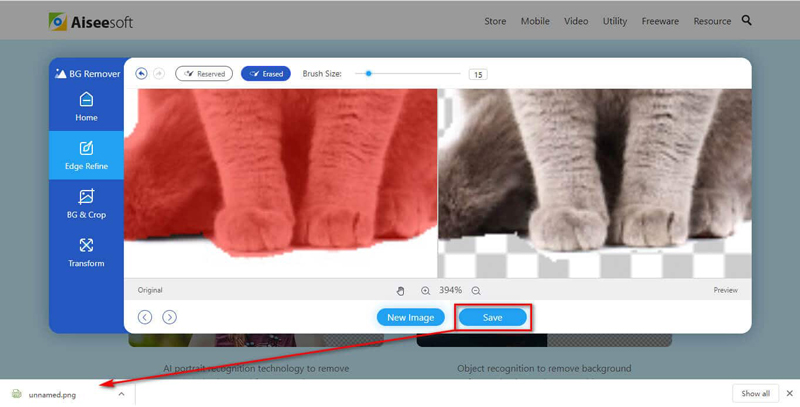
Task: Open the Freeware menu item
Action: 660,21
